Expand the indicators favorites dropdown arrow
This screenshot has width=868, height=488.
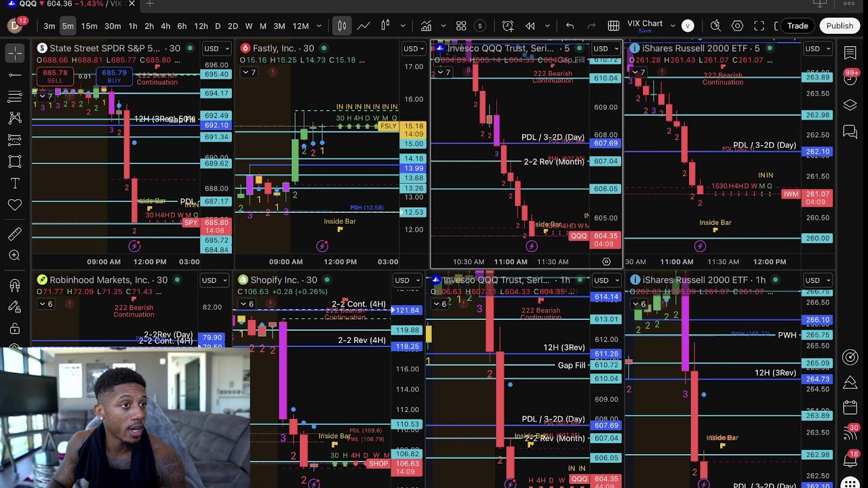443,26
